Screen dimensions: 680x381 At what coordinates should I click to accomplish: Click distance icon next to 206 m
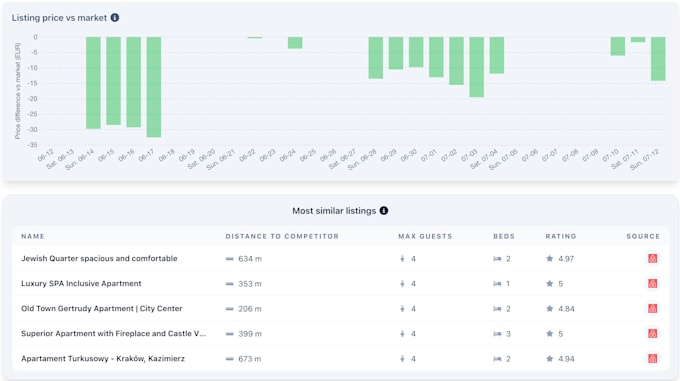[230, 309]
